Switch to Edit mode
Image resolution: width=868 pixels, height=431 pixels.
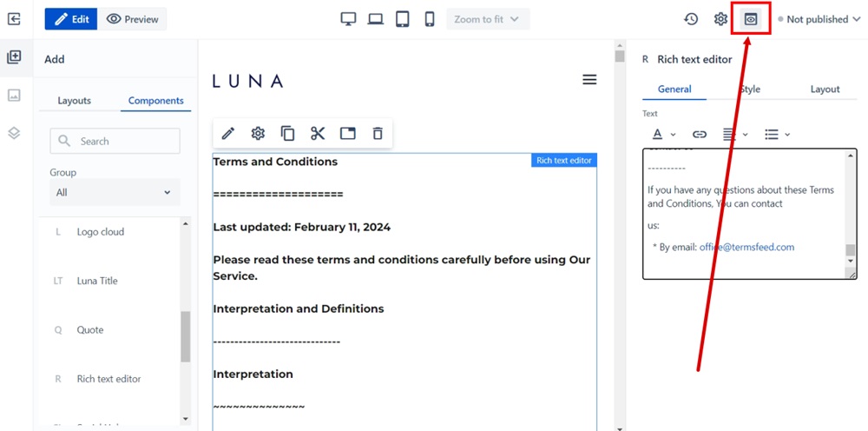tap(71, 19)
